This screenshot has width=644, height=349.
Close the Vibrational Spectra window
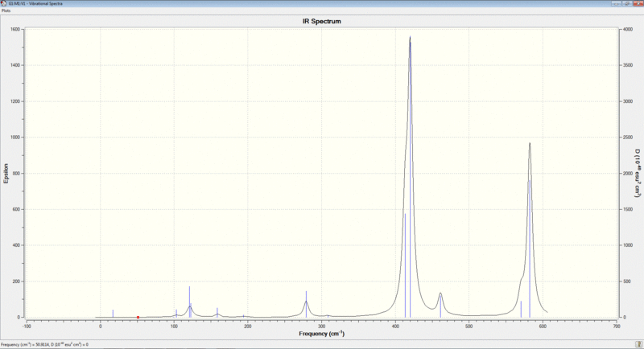638,3
